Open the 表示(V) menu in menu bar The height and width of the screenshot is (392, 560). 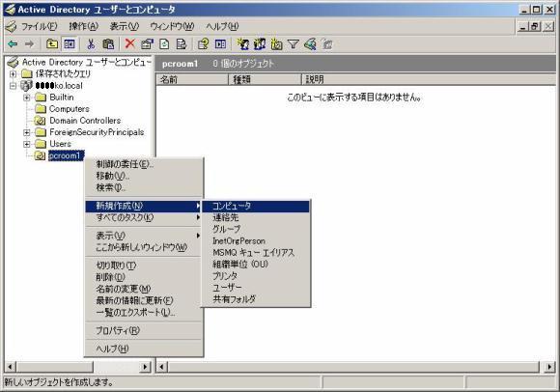[x=124, y=26]
